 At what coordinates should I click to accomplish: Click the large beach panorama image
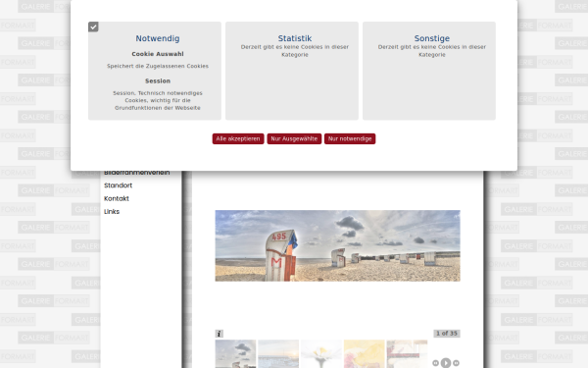point(337,245)
